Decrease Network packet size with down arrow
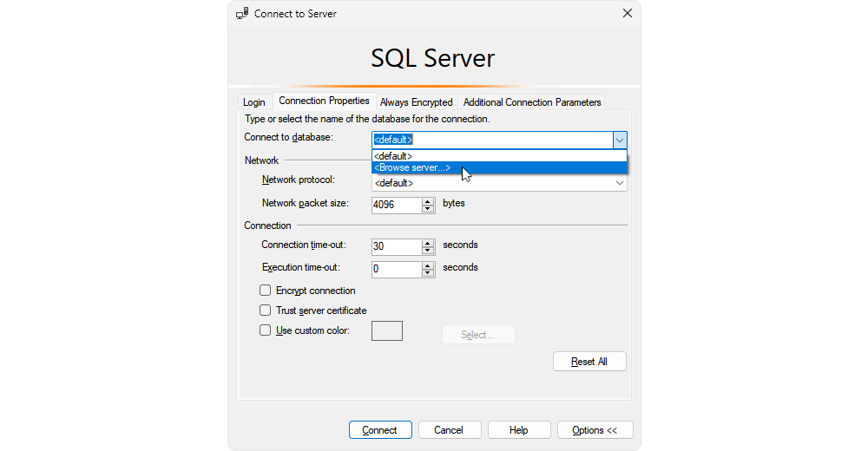The width and height of the screenshot is (868, 451). click(427, 209)
